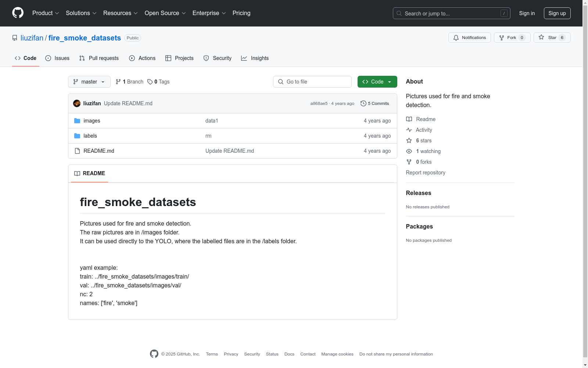Switch to the Pull requests tab
Viewport: 588px width, 368px height.
click(99, 58)
